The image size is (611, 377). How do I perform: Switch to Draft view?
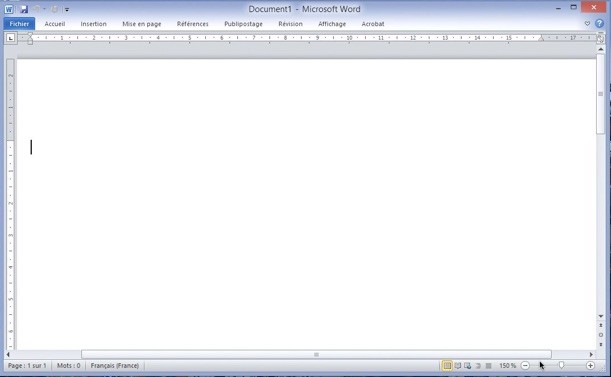(x=488, y=366)
